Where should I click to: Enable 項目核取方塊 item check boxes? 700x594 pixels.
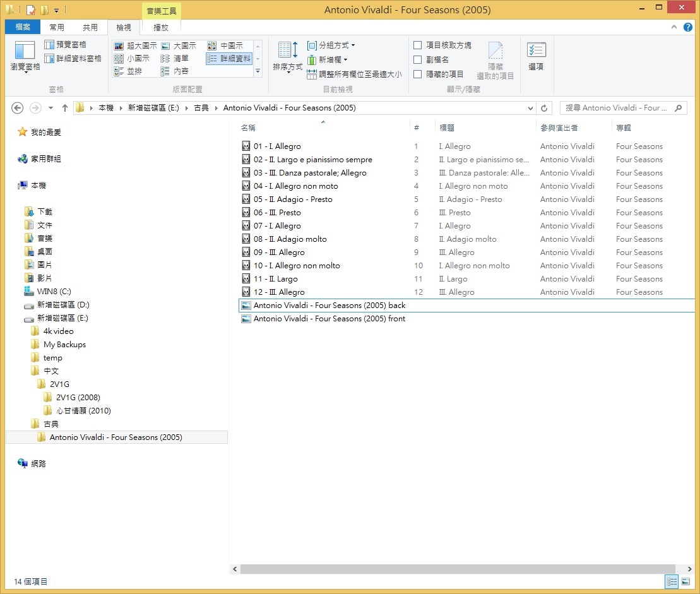418,45
